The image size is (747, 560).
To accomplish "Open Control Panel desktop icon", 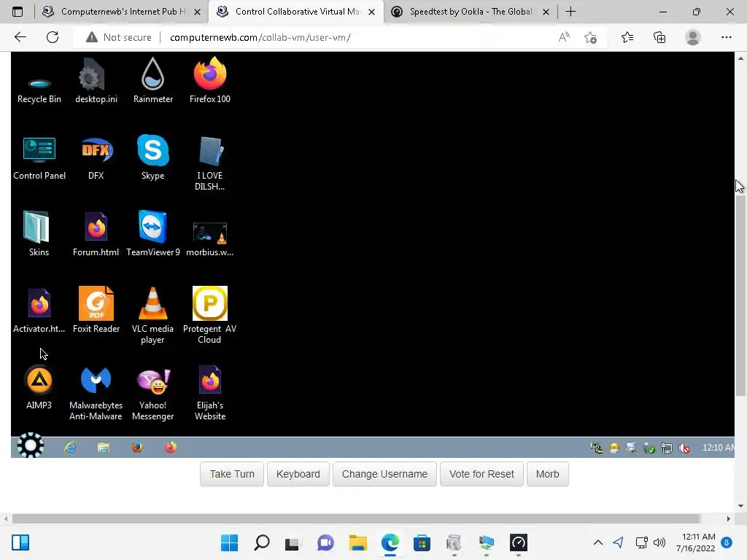I will point(39,158).
